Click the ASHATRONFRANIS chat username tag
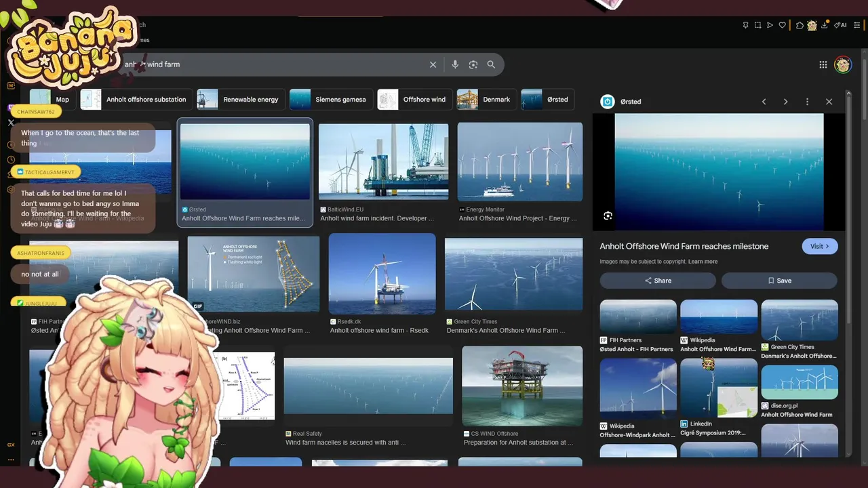This screenshot has height=488, width=868. click(41, 253)
